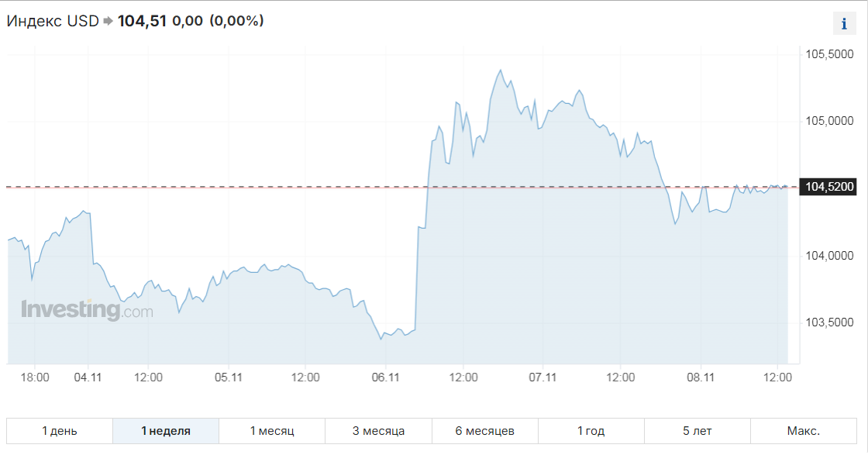Screen dimensions: 868x455
Task: Open the blue info icon
Action: coord(844,23)
